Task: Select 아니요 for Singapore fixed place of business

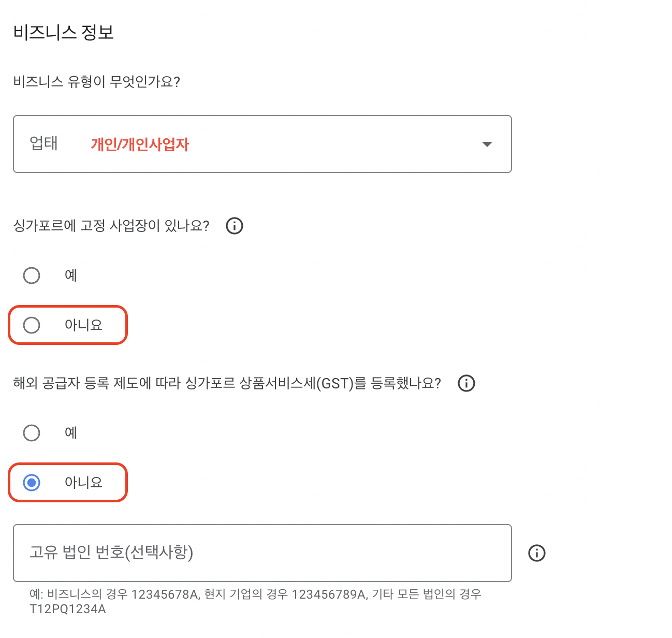Action: pos(32,325)
